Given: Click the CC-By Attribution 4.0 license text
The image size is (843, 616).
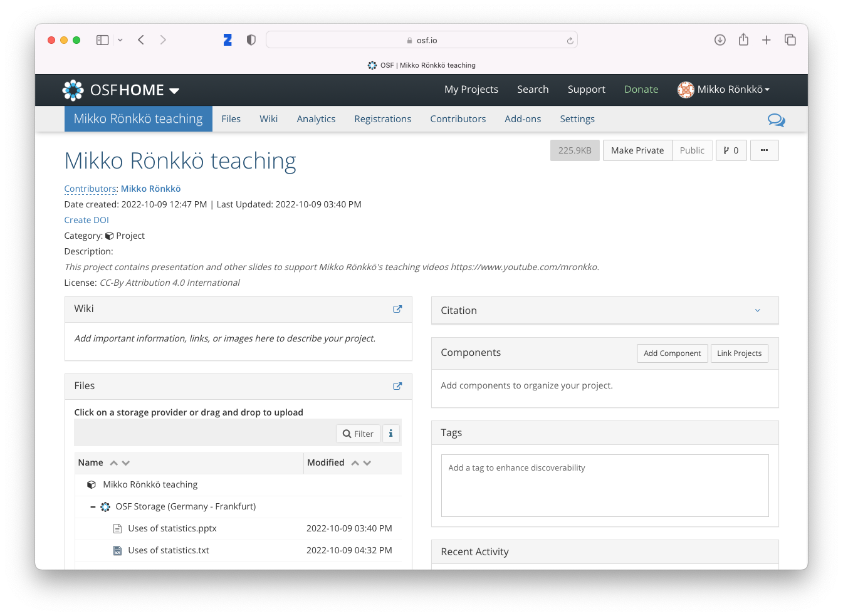Looking at the screenshot, I should [170, 283].
